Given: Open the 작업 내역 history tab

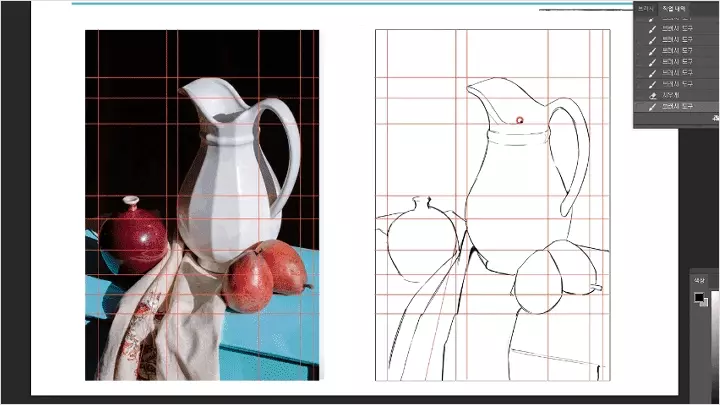Looking at the screenshot, I should tap(673, 9).
